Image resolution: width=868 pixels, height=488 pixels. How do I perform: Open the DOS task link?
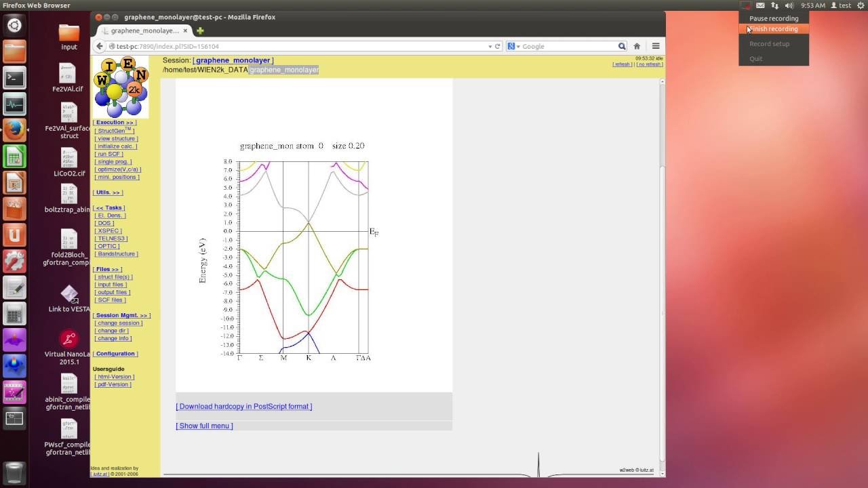pyautogui.click(x=104, y=223)
